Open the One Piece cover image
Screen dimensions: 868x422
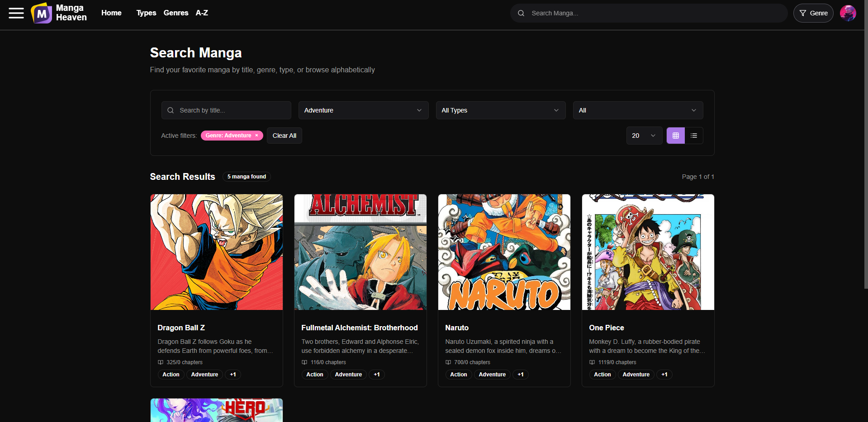648,252
